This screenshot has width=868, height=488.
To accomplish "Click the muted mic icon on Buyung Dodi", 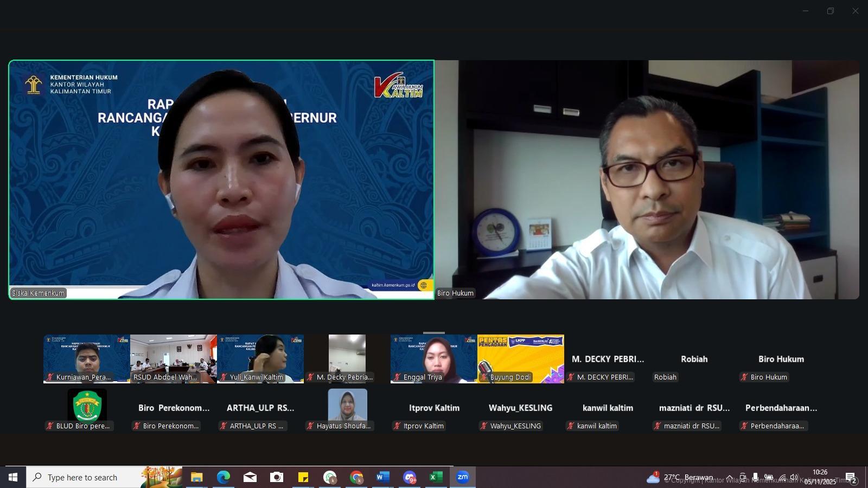I will tap(484, 377).
